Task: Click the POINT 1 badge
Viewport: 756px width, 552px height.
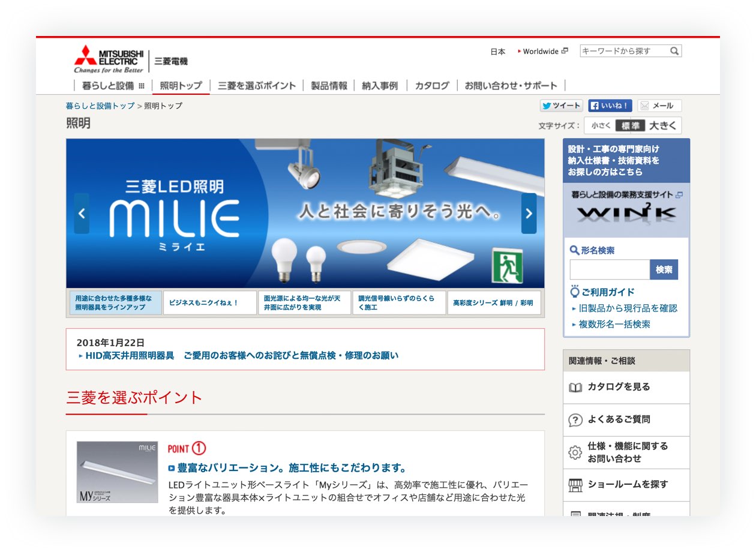Action: click(x=187, y=448)
